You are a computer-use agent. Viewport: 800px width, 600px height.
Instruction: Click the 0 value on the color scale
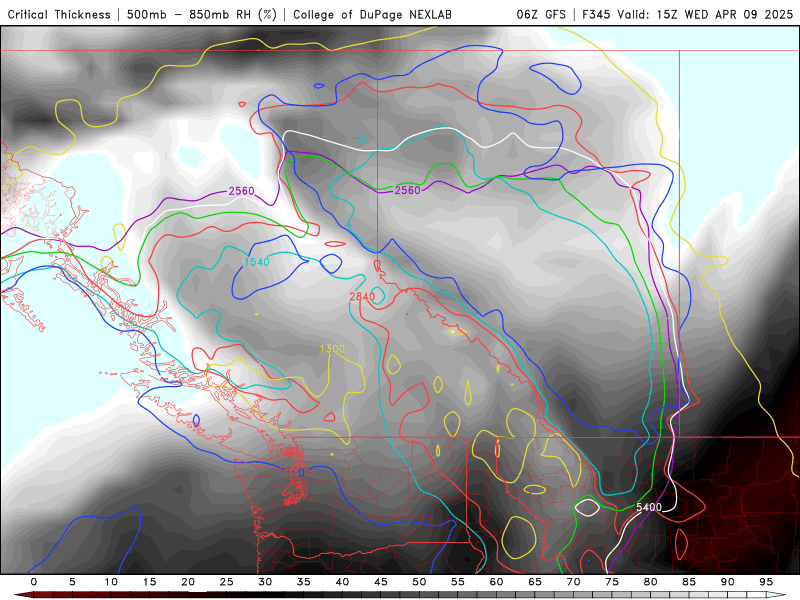point(34,582)
